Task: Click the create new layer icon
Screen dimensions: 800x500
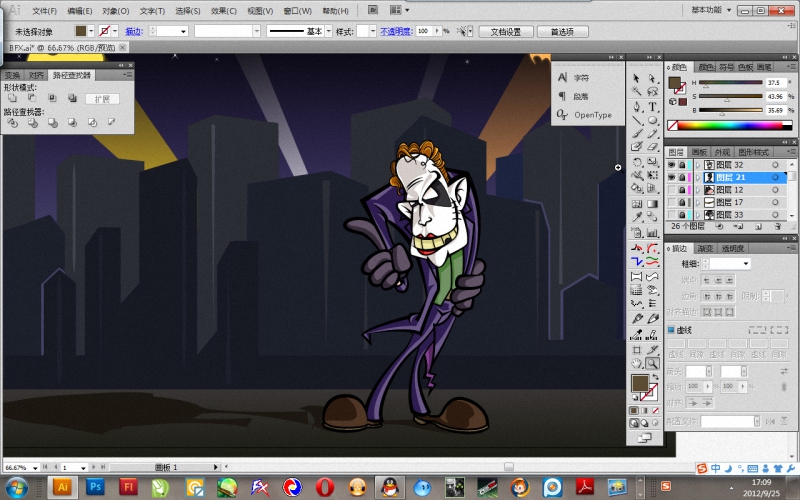Action: click(x=758, y=226)
